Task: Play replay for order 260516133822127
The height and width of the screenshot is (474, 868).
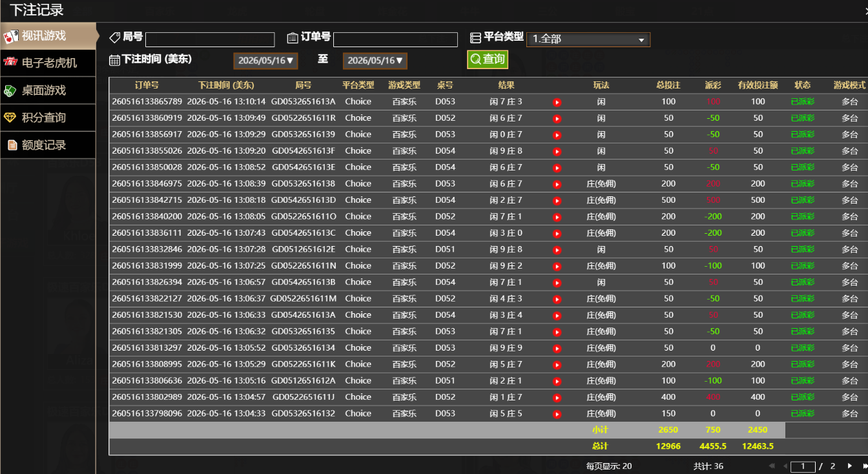Action: [x=557, y=299]
